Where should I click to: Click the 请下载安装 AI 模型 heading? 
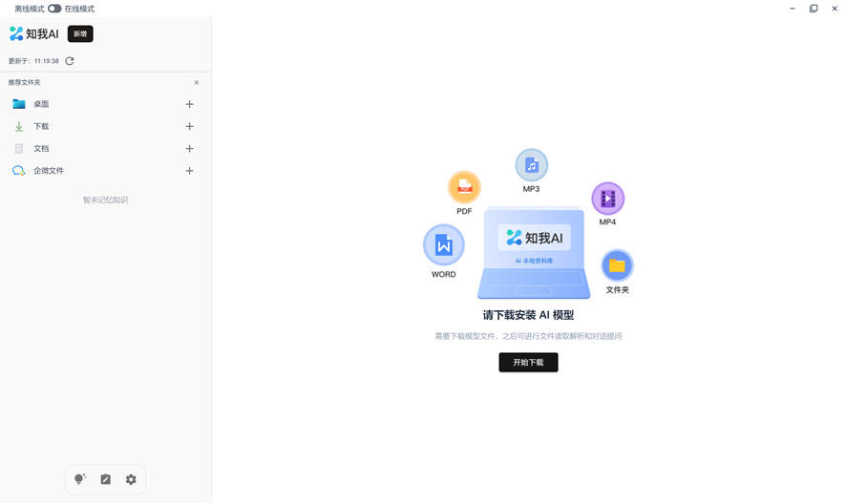pos(528,315)
